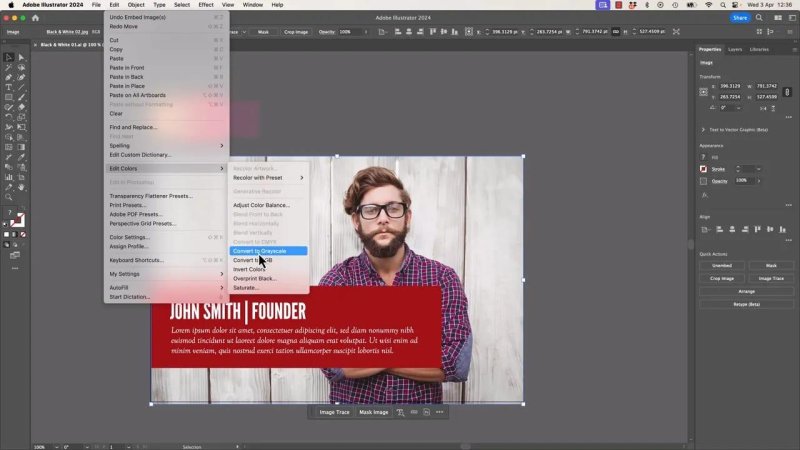Click Arrange in Quick Actions
800x450 pixels.
(746, 291)
